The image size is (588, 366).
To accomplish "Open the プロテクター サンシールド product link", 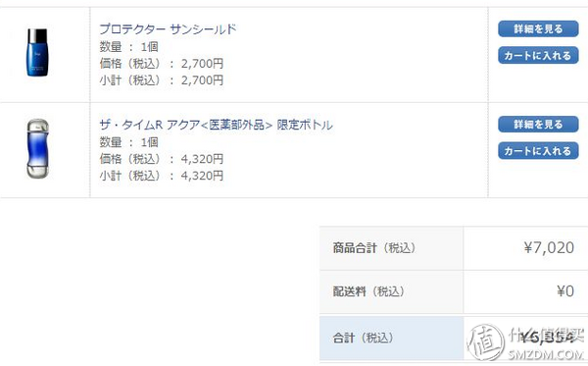I will tap(168, 28).
